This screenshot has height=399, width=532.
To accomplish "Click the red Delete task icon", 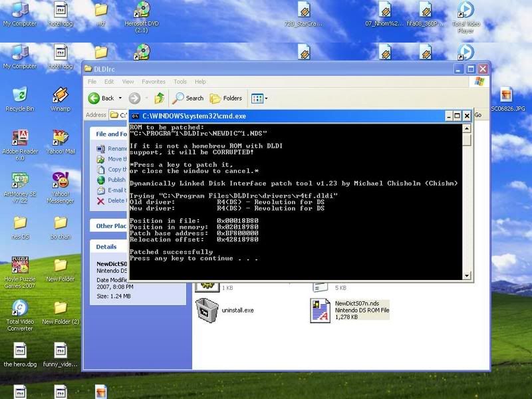I will pos(101,201).
